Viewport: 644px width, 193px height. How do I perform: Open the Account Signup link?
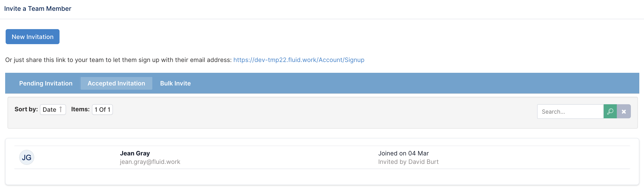299,60
